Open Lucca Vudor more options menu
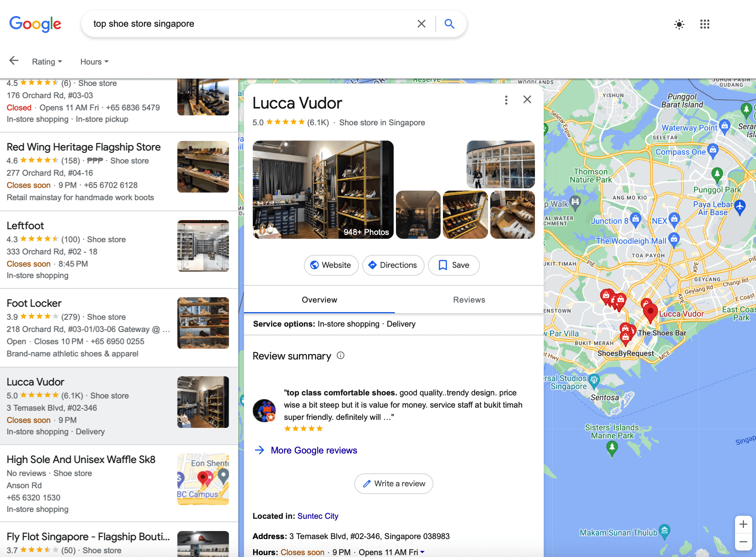756x557 pixels. (506, 100)
